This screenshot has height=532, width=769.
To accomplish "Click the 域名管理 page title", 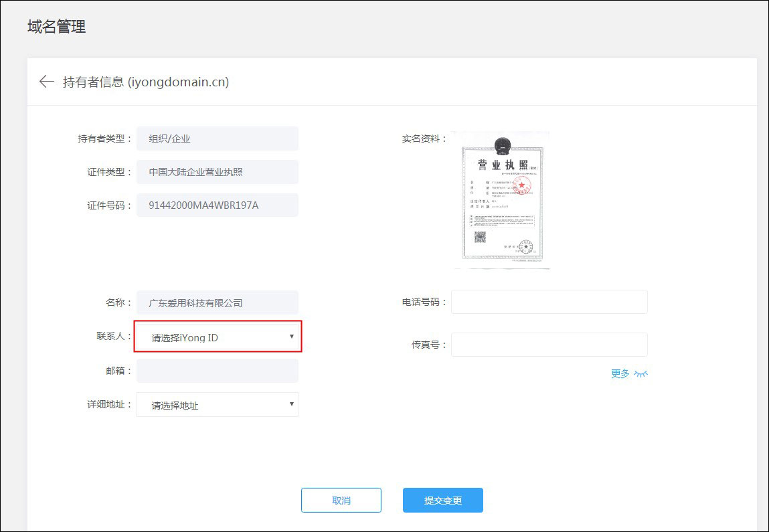I will point(56,27).
